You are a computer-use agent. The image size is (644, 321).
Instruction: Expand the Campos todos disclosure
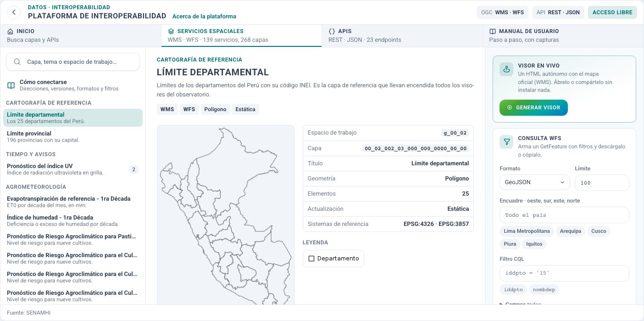click(x=520, y=304)
